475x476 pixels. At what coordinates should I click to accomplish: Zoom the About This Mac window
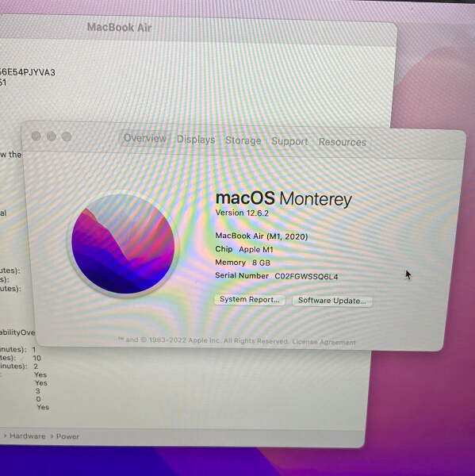point(67,136)
